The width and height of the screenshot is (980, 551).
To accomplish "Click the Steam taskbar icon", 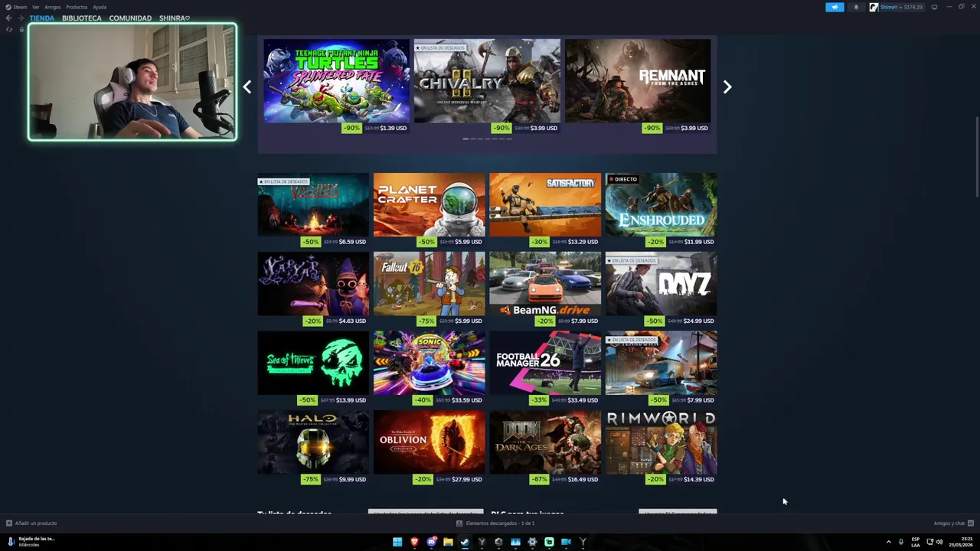I will (x=465, y=542).
